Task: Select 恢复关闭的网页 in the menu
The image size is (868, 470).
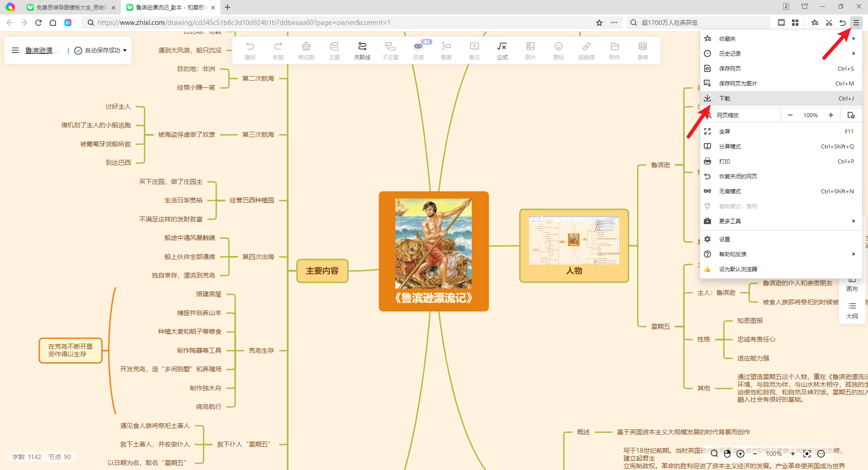Action: [781, 176]
